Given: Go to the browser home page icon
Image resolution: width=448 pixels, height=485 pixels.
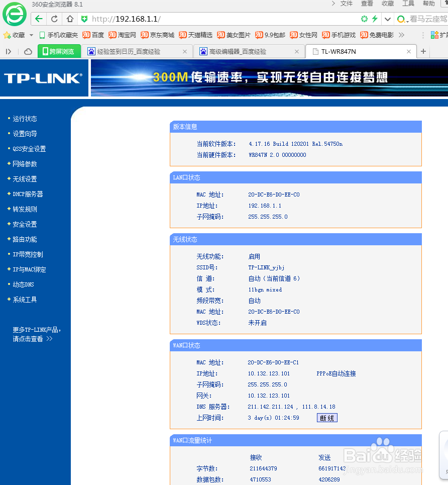Looking at the screenshot, I should tap(70, 19).
